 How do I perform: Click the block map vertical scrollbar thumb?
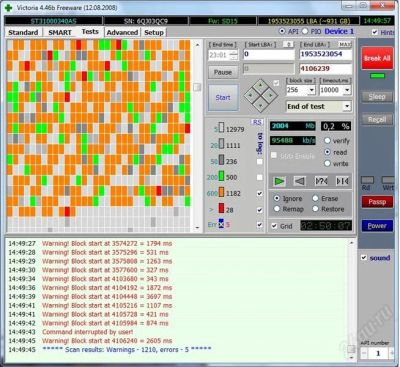click(197, 87)
